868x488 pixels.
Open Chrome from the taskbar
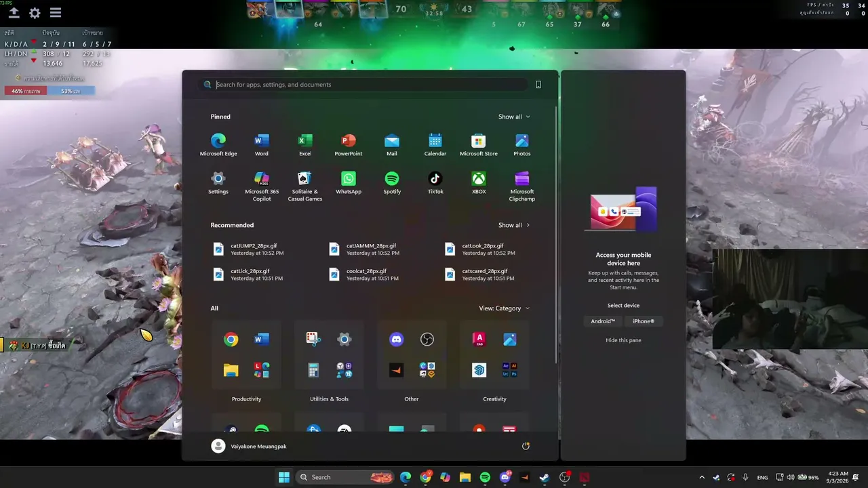(425, 477)
